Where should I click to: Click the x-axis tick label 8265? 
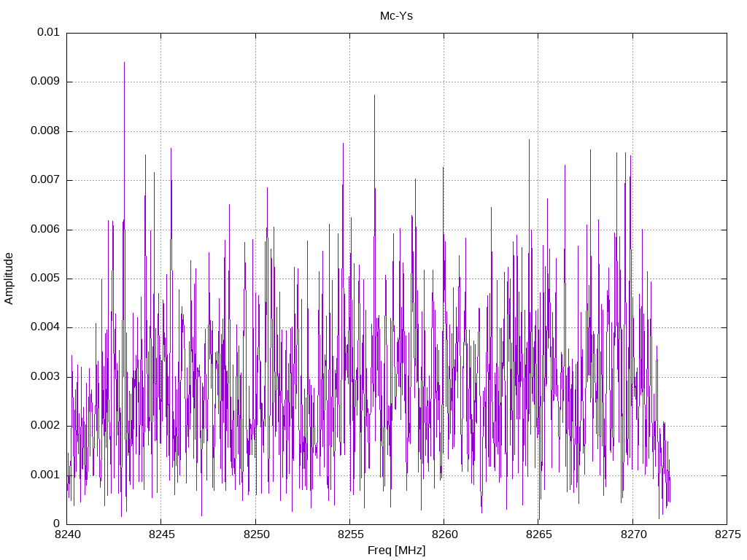point(539,534)
